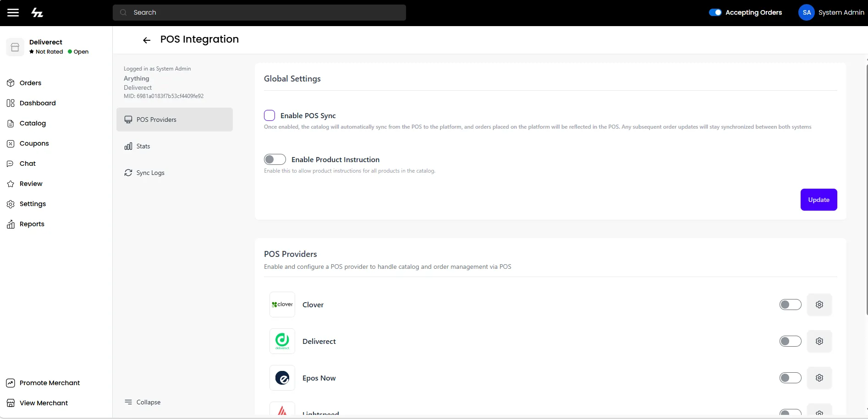Open settings gear for Deliverect provider
This screenshot has width=868, height=419.
[819, 341]
